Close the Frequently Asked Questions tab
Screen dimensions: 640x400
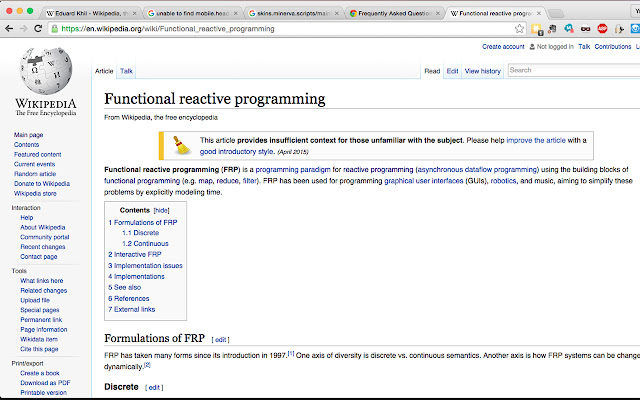click(x=438, y=13)
